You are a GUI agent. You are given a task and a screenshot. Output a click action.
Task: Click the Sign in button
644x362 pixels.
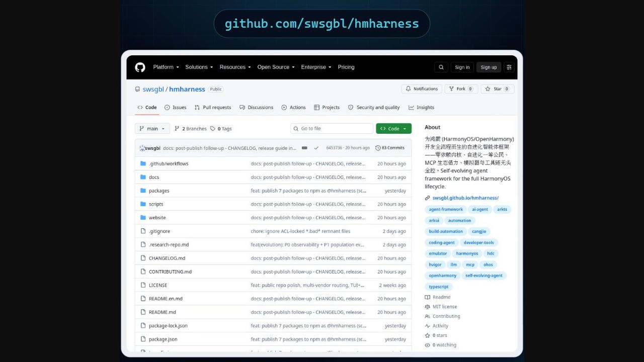click(x=462, y=67)
